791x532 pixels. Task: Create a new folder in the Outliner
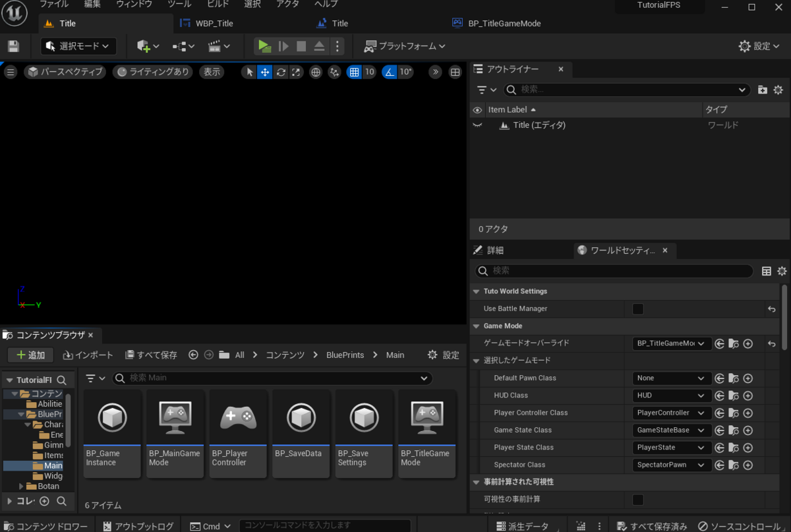pos(763,90)
